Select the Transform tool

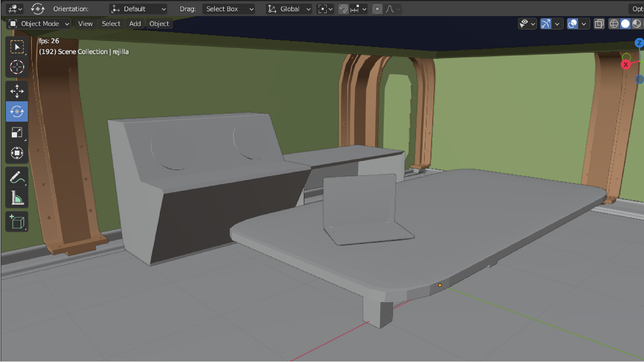tap(17, 153)
